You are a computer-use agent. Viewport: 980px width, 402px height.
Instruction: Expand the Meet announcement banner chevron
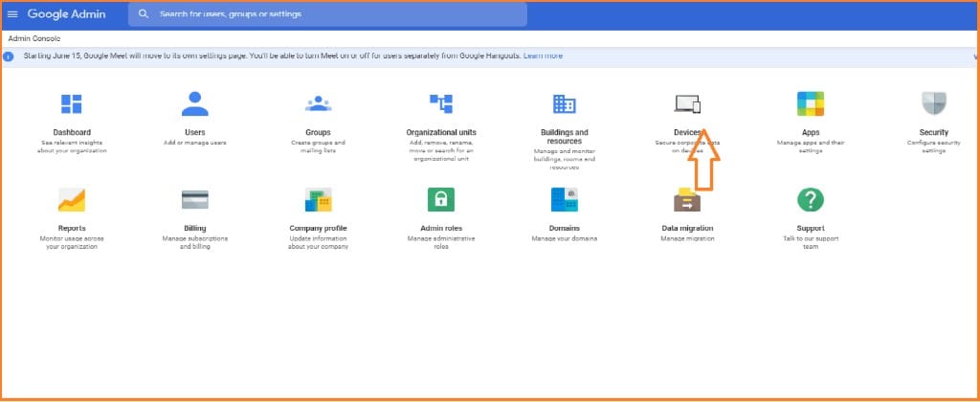(x=973, y=56)
